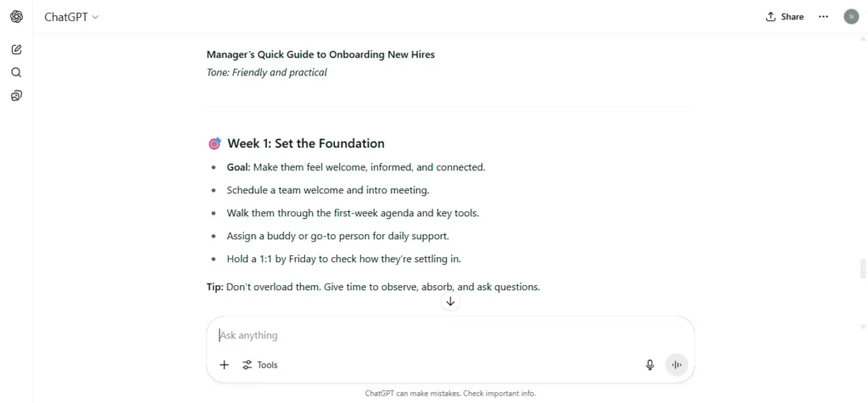
Task: Start voice mode with the waveform icon
Action: 676,365
